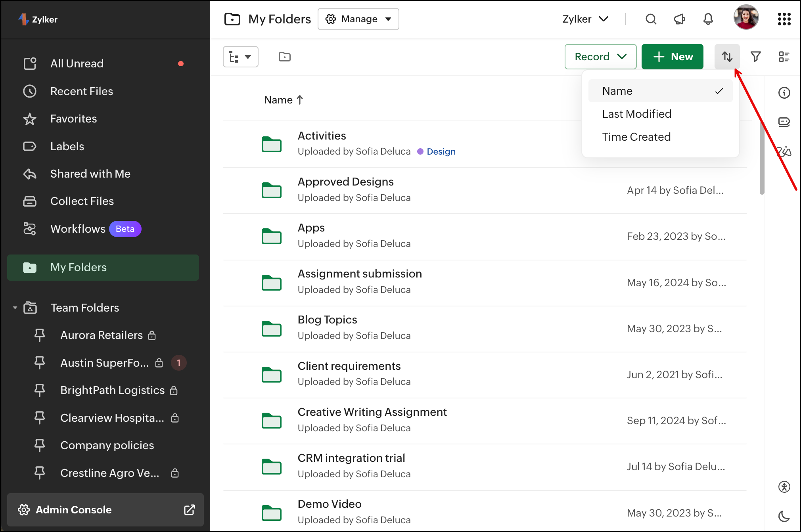Image resolution: width=801 pixels, height=532 pixels.
Task: Open Crestline Agro Ve... team folder
Action: pos(110,473)
